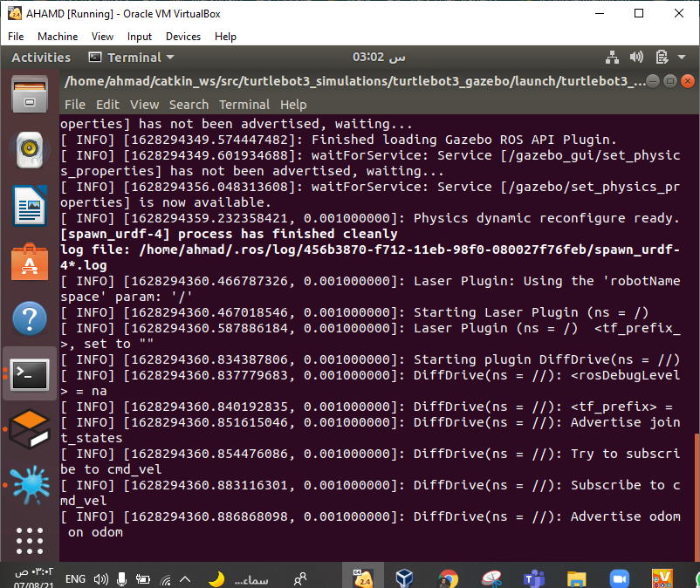
Task: Open the Search menu in Terminal
Action: click(x=189, y=104)
